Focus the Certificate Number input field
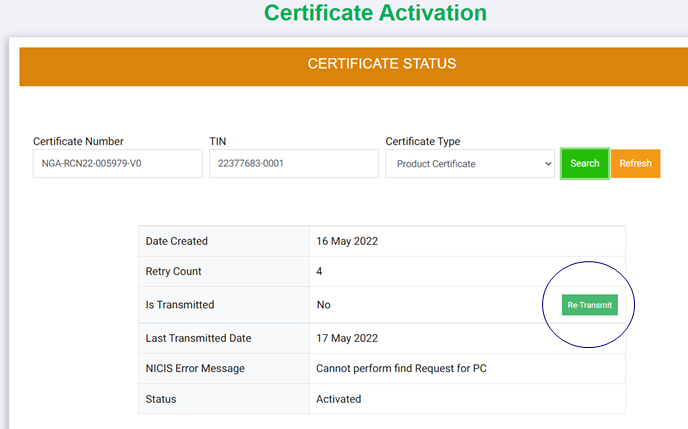 (x=118, y=164)
